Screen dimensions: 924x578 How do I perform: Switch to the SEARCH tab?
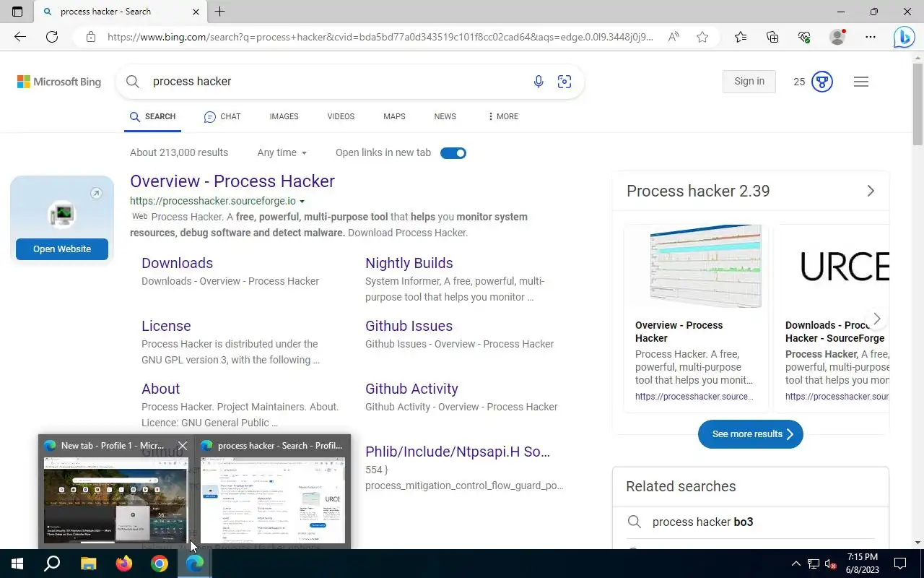(x=152, y=116)
